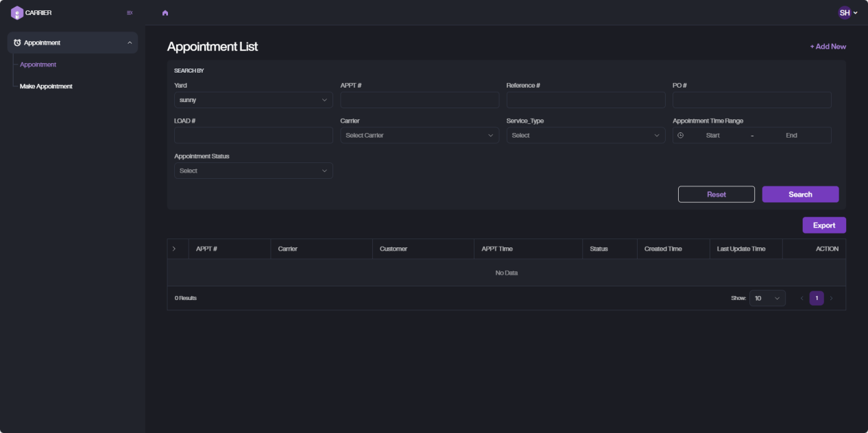868x433 pixels.
Task: Change the Show 10 page size dropdown
Action: coord(767,298)
